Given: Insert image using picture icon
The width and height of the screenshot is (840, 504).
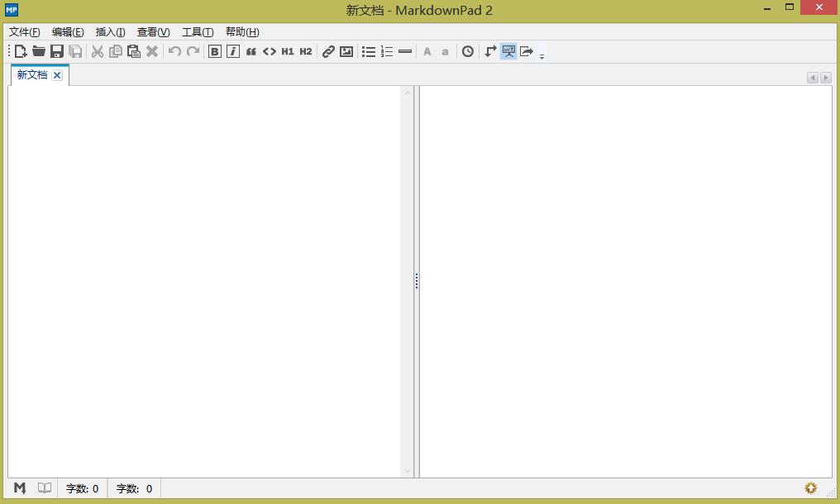Looking at the screenshot, I should pyautogui.click(x=346, y=51).
